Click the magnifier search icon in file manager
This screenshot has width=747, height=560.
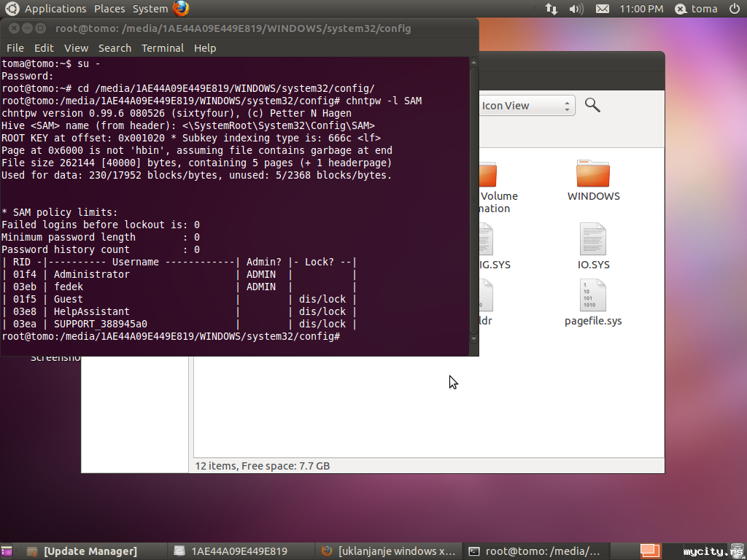point(592,106)
